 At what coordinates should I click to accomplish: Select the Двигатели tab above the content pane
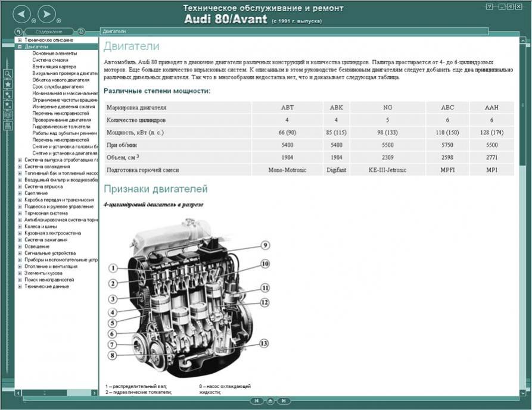click(x=294, y=31)
